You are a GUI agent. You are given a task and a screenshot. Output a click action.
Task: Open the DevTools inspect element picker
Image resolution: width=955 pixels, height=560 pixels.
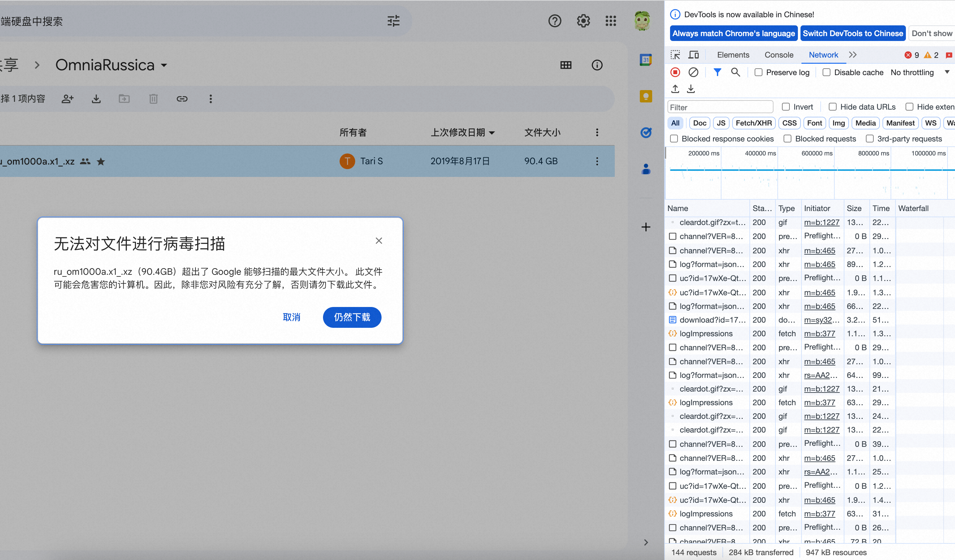tap(675, 55)
